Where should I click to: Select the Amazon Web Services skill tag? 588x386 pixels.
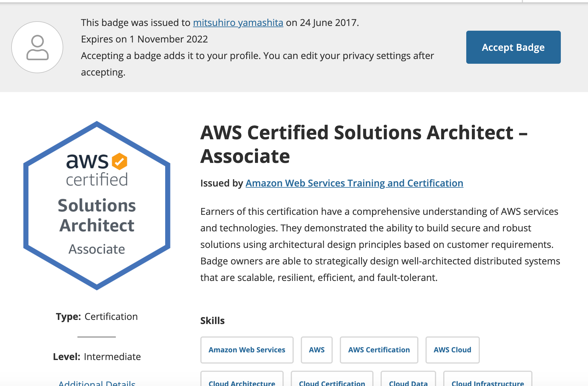point(247,350)
